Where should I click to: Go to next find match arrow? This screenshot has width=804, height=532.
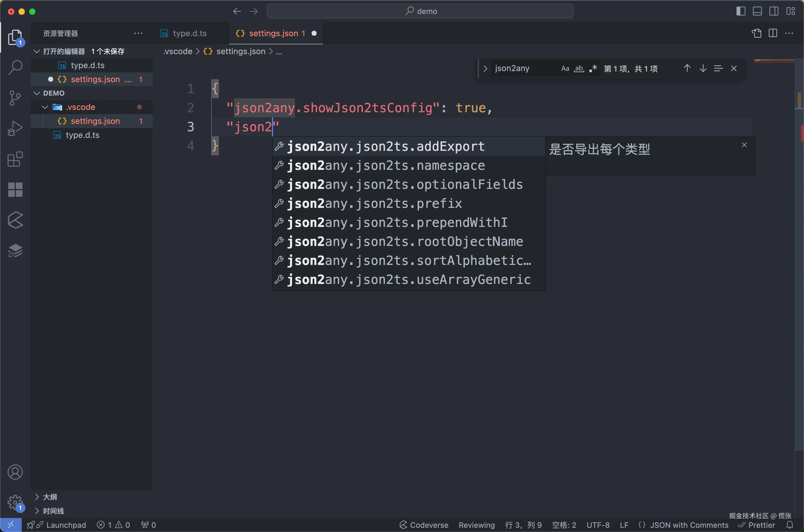point(703,68)
